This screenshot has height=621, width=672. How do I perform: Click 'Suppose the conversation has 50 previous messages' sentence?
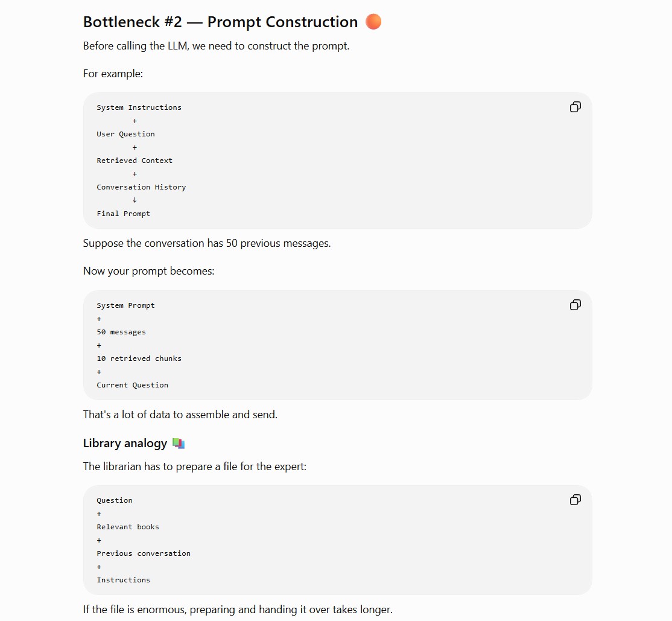tap(207, 243)
